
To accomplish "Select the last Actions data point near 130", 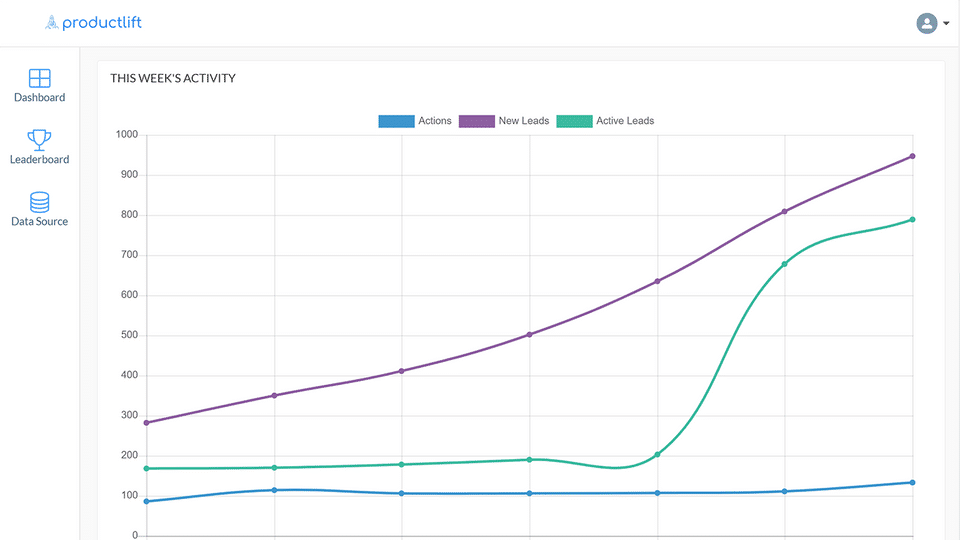I will [912, 483].
